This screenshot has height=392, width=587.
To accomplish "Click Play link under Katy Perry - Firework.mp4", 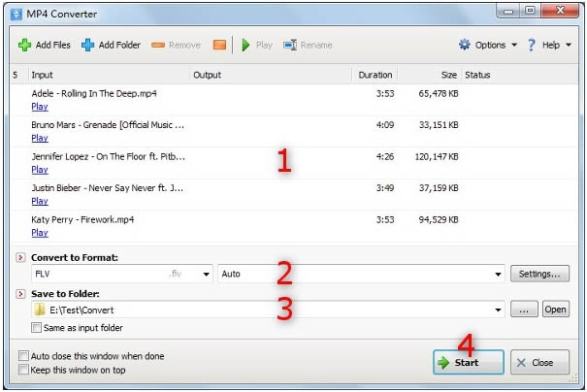I will (x=40, y=233).
